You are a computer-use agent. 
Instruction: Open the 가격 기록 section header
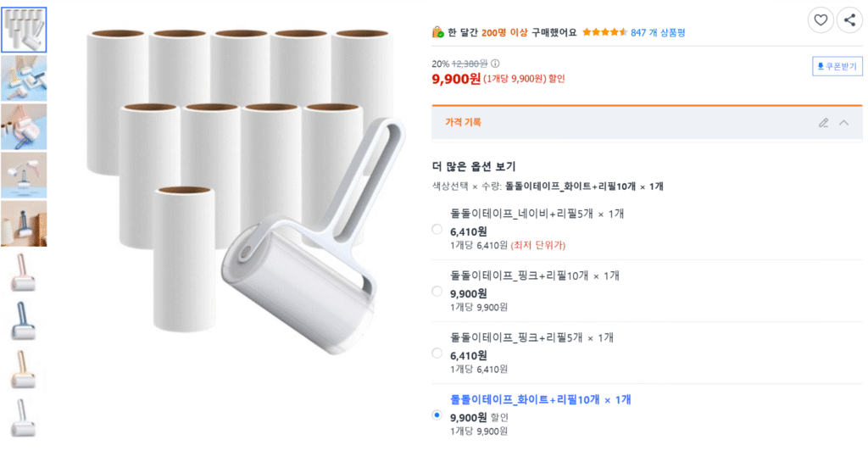647,122
